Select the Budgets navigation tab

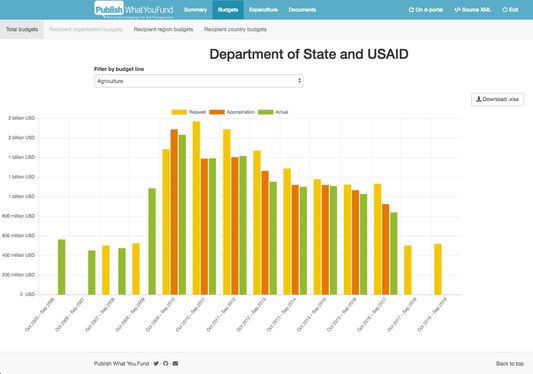pyautogui.click(x=228, y=10)
